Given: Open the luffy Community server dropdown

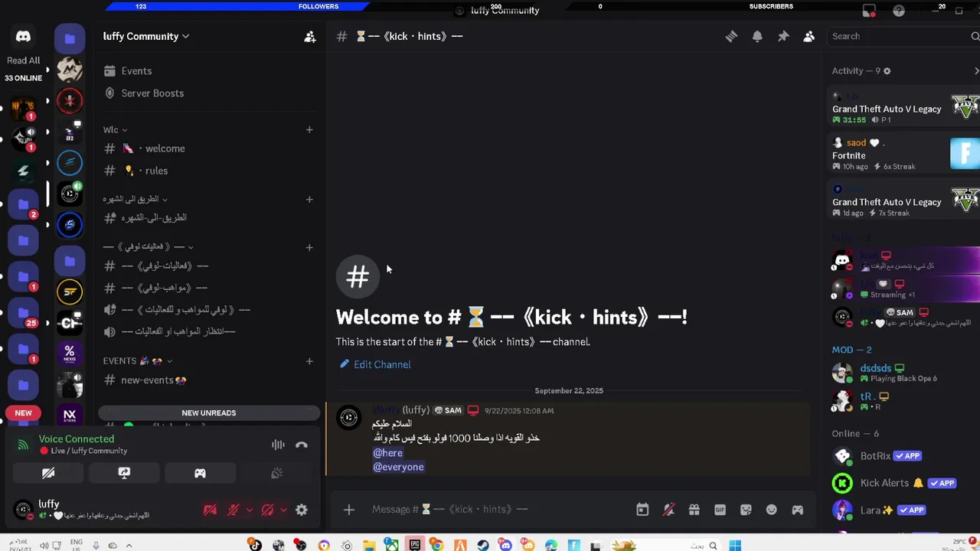Looking at the screenshot, I should point(145,36).
